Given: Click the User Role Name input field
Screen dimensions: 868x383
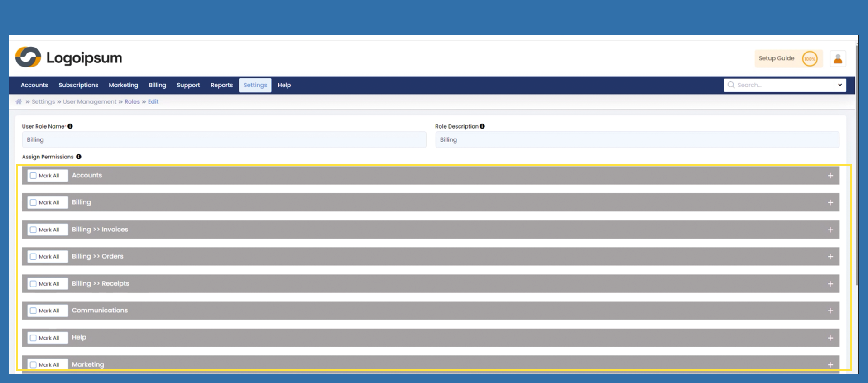Looking at the screenshot, I should coord(224,140).
